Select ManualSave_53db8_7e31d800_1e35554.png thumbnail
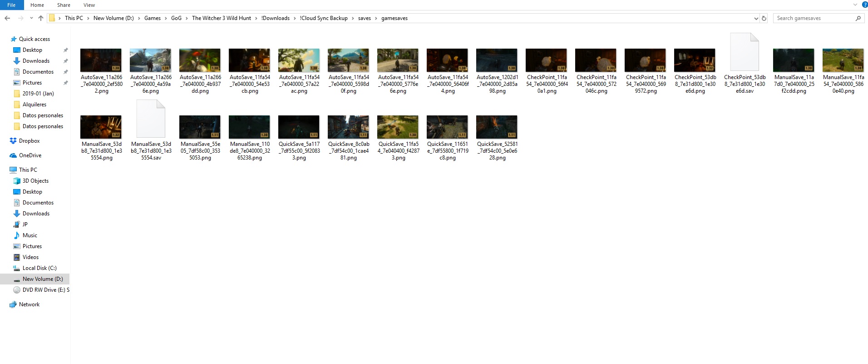The height and width of the screenshot is (364, 868). point(101,127)
